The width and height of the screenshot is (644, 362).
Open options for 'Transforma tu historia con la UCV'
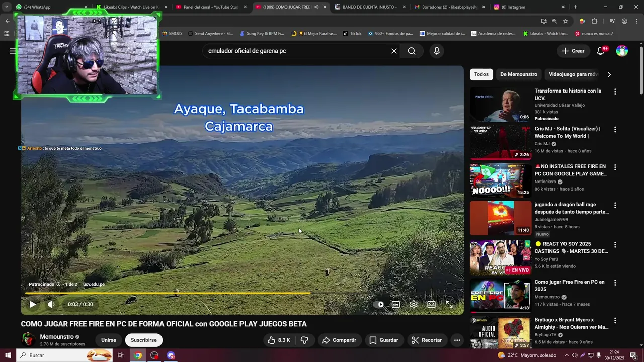[615, 92]
